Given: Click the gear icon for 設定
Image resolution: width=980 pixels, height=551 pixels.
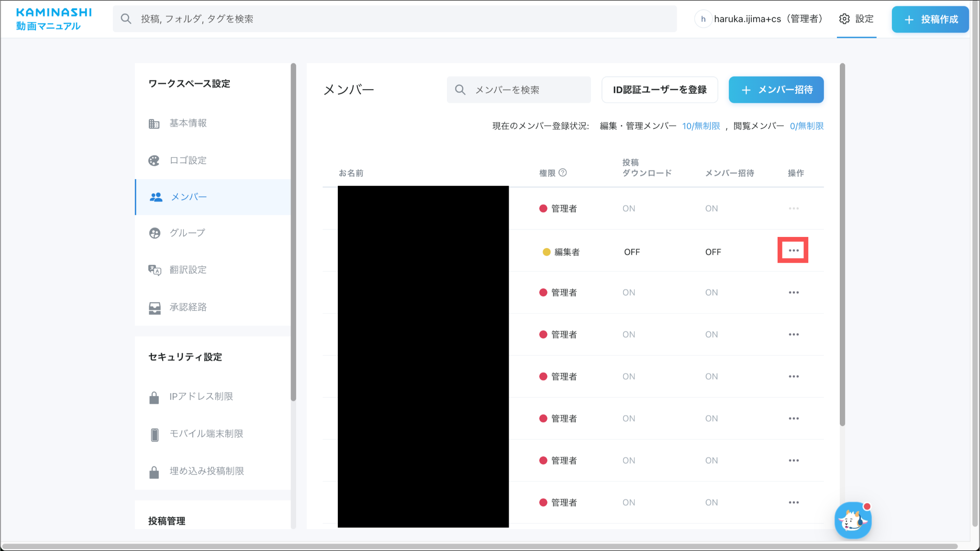Looking at the screenshot, I should 845,19.
